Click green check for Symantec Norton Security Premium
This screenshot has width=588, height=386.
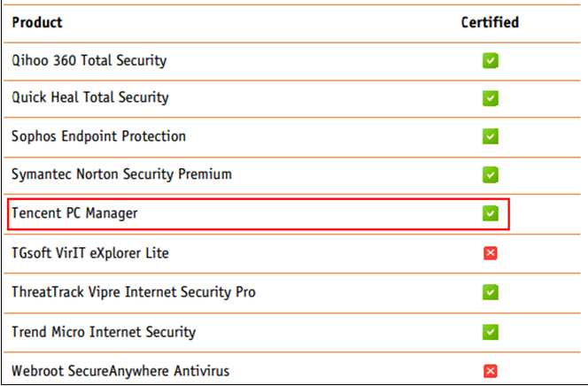[490, 174]
